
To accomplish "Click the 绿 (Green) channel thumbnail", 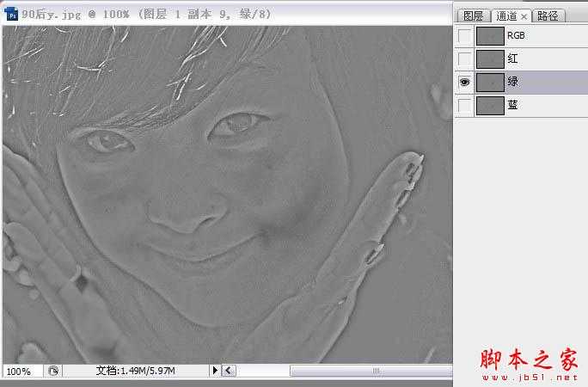I will click(x=490, y=83).
